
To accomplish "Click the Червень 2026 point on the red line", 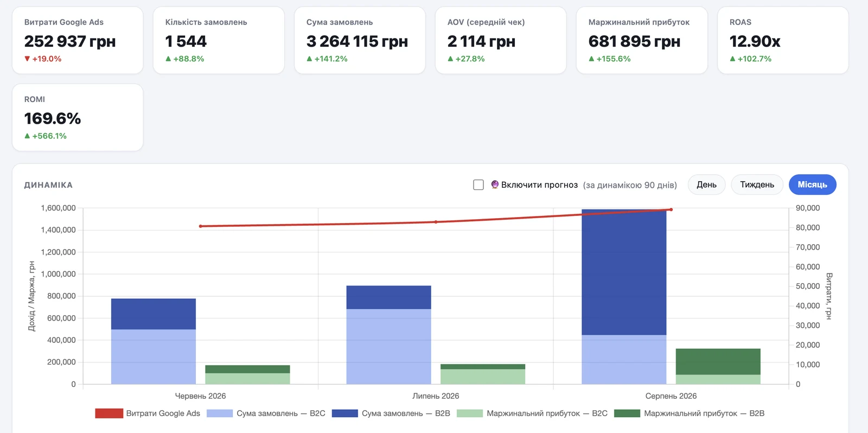I will tap(201, 226).
